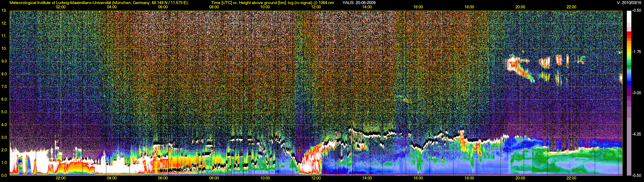Viewport: 644px width, 182px height.
Task: Click the 18:00 label on the top time axis
Action: (469, 7)
